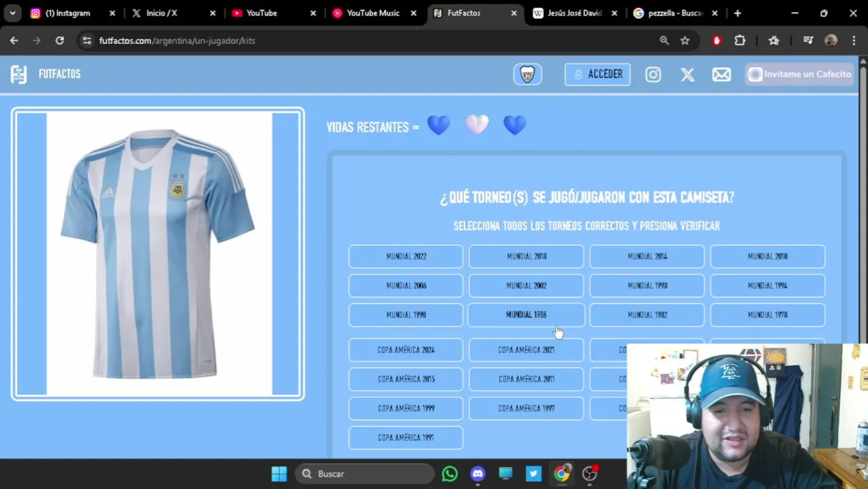Select MUNDIAL 1998 option
Screen dimensions: 868x489
(x=647, y=286)
